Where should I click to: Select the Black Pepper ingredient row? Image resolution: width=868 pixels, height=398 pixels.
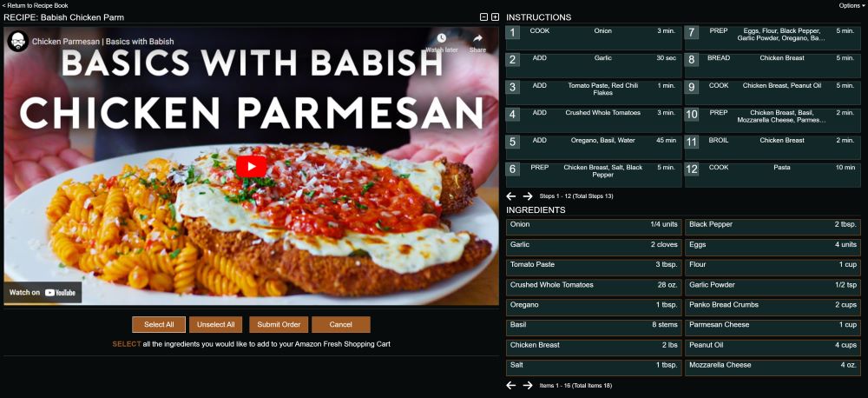pyautogui.click(x=773, y=228)
